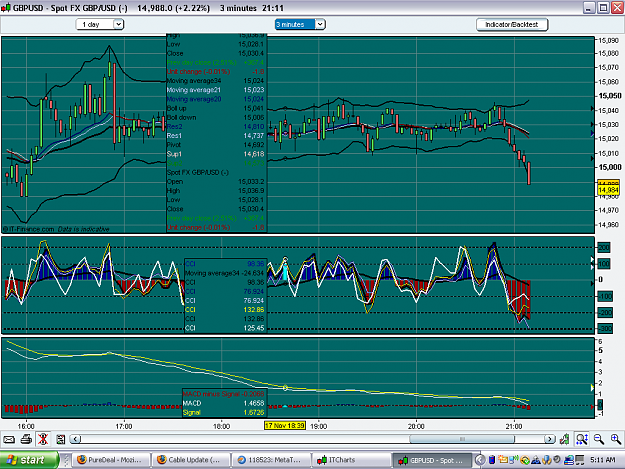Click the 15,000 price axis label
The width and height of the screenshot is (625, 469).
(610, 167)
